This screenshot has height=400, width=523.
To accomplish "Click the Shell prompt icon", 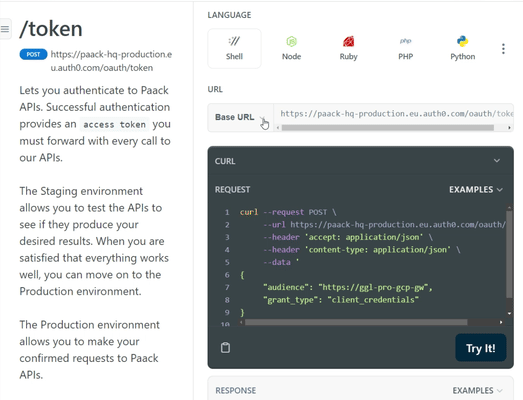I will point(234,41).
